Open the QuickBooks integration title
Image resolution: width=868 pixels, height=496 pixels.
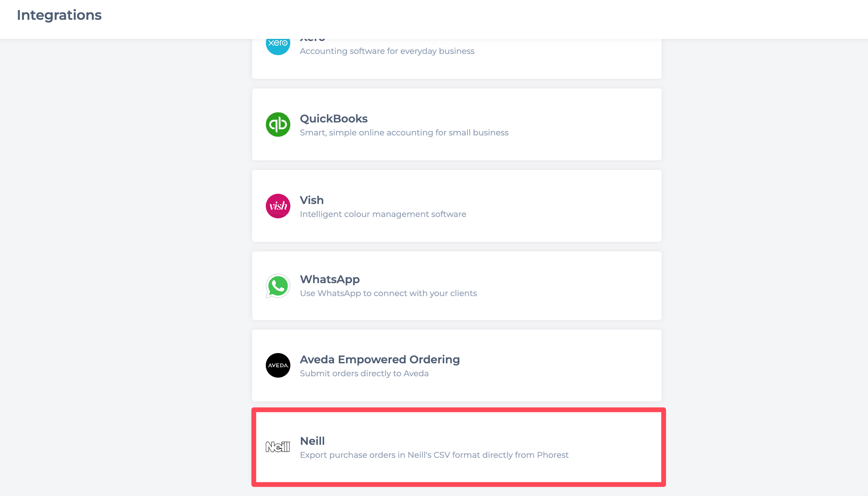[334, 119]
